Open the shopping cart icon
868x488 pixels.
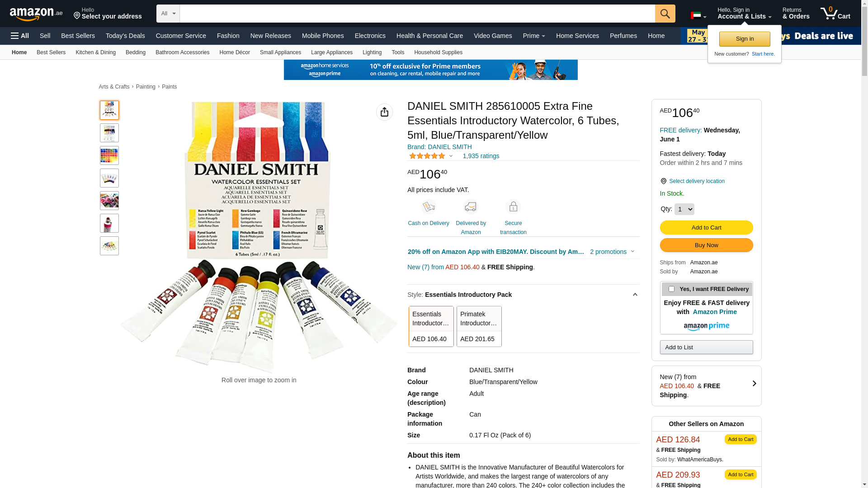pyautogui.click(x=835, y=14)
